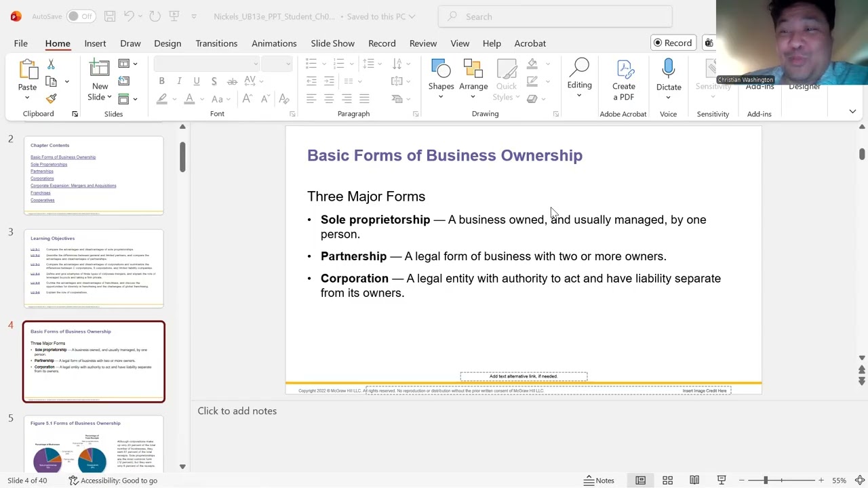Open the Review tab
Screen dimensions: 868x488
coord(423,43)
